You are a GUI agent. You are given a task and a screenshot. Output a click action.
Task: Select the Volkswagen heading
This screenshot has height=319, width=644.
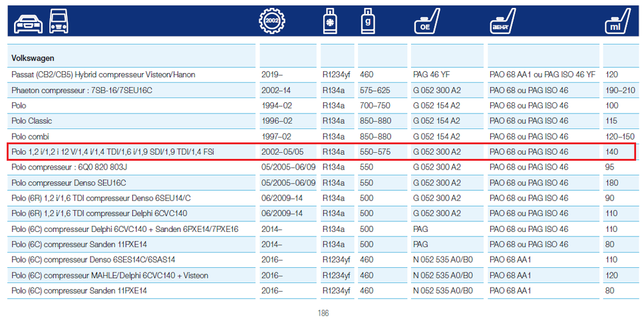coord(33,58)
